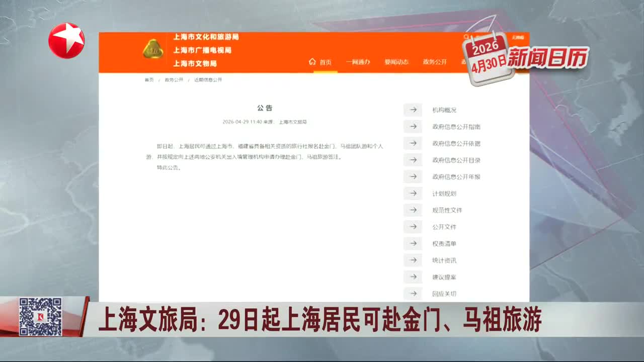Click the arrow icon beside 计划规划
This screenshot has width=644, height=362.
click(413, 194)
